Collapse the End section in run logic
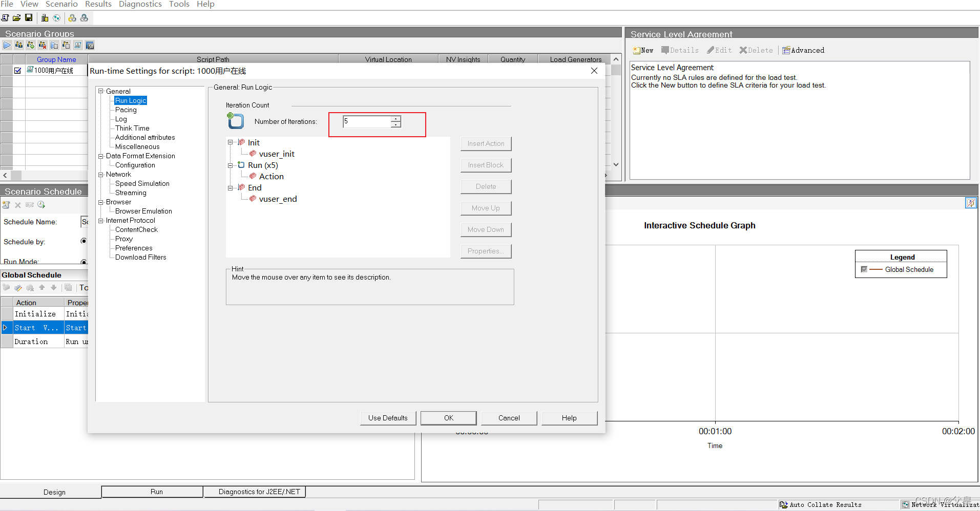Screen dimensions: 980x511 click(230, 188)
